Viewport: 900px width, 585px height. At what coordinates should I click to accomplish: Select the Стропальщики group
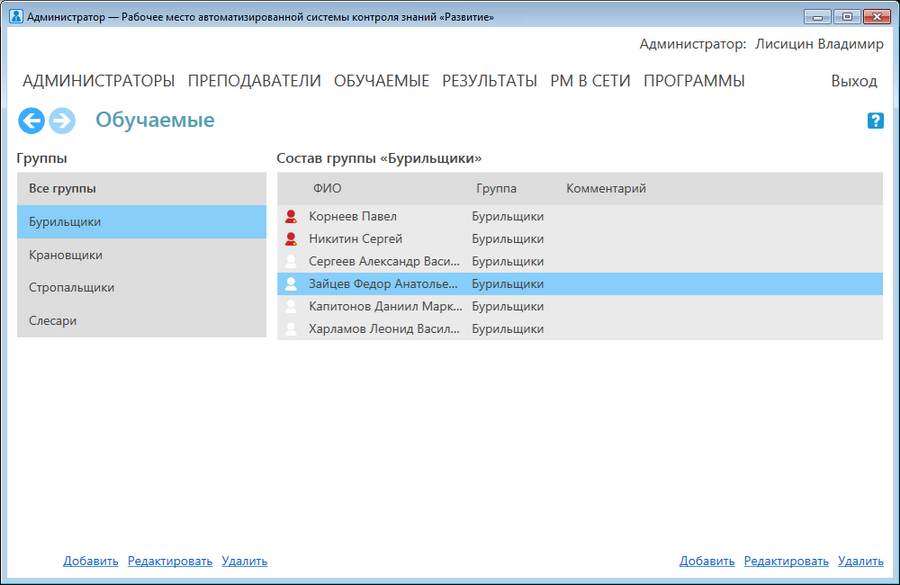coord(142,288)
